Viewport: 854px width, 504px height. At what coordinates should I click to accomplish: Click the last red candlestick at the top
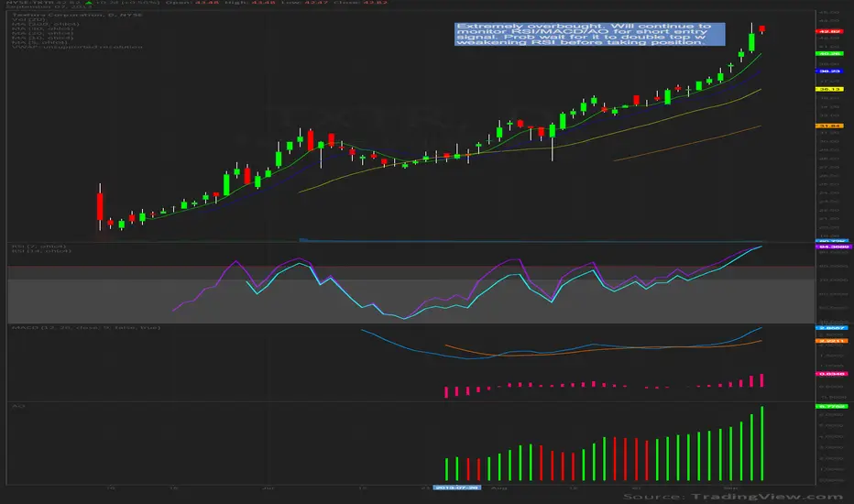(762, 28)
